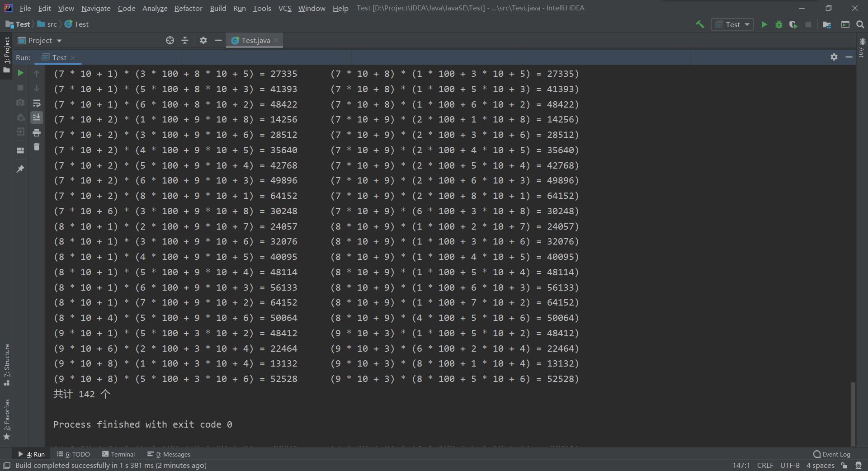Open 6: TODO tool window

click(x=73, y=454)
